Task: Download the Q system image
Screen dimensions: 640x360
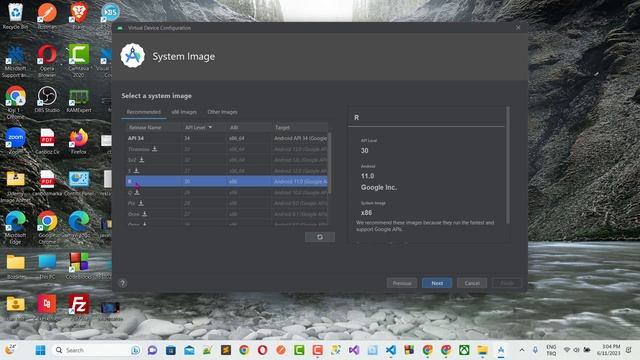Action: (x=137, y=192)
